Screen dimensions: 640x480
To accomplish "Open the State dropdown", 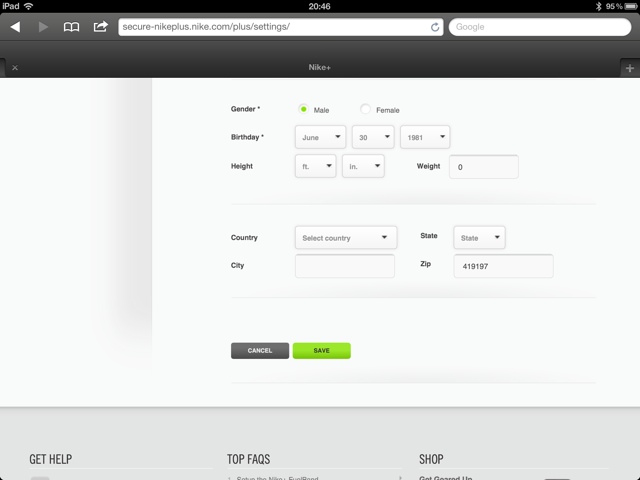I will tap(479, 238).
